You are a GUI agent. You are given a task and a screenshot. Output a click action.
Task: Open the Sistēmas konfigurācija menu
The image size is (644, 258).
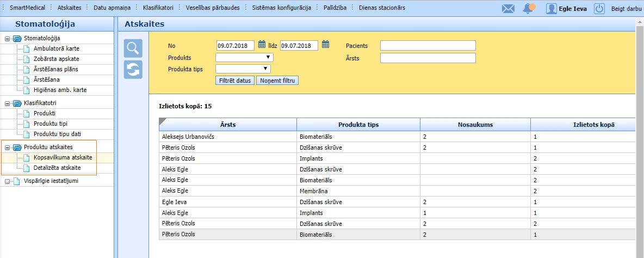[281, 8]
